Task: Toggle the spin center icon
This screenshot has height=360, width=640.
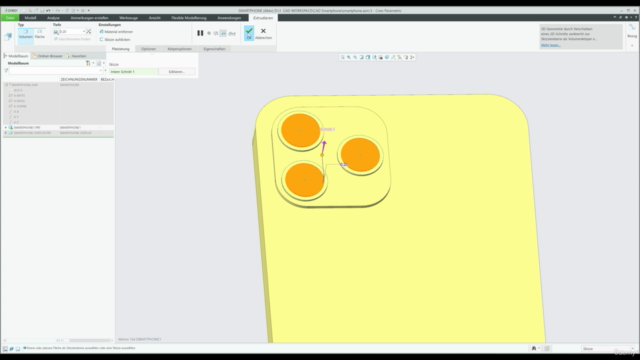Action: coord(406,58)
